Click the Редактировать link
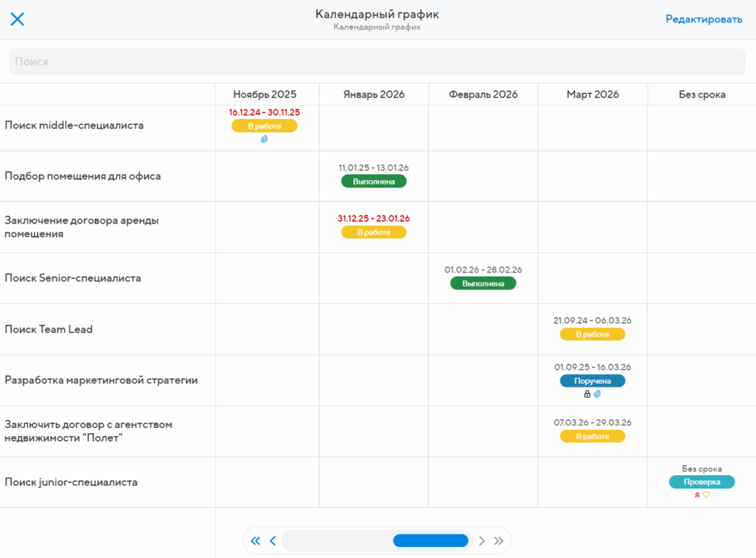Viewport: 756px width, 558px height. click(x=704, y=19)
